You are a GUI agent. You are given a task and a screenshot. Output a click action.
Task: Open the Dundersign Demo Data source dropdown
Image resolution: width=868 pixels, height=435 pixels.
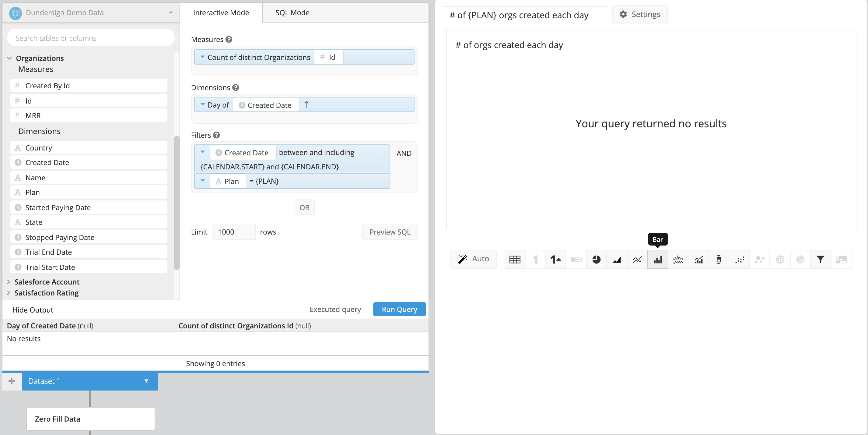click(90, 13)
